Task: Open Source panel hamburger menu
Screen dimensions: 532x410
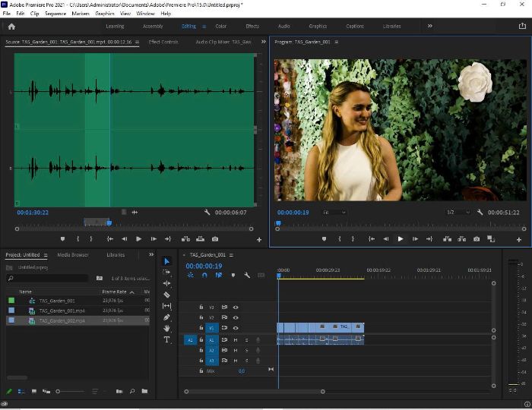Action: [137, 42]
